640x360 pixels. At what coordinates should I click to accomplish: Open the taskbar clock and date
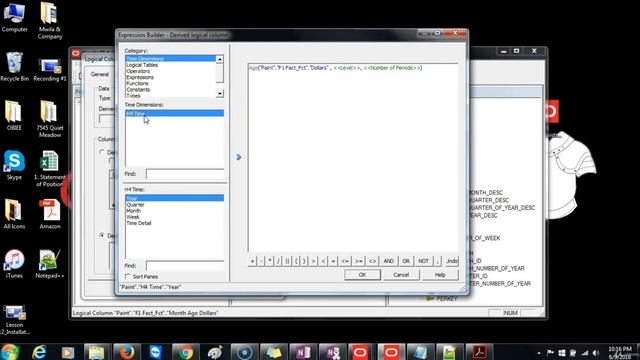(x=620, y=353)
